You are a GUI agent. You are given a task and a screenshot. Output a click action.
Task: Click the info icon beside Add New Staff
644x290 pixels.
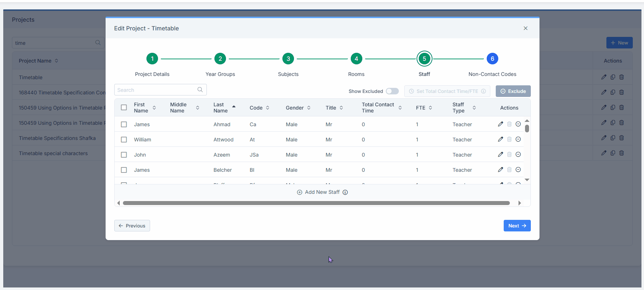[x=345, y=192]
